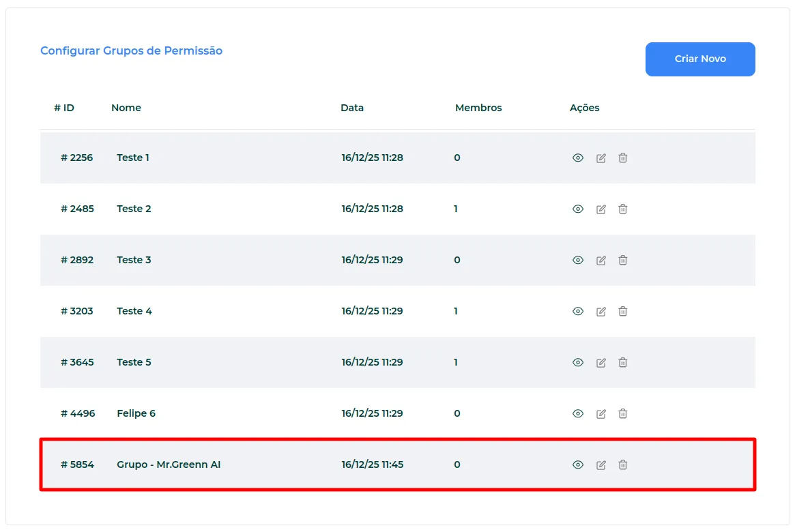Select the ID # 3203 cell
The width and height of the screenshot is (795, 532).
tap(76, 311)
